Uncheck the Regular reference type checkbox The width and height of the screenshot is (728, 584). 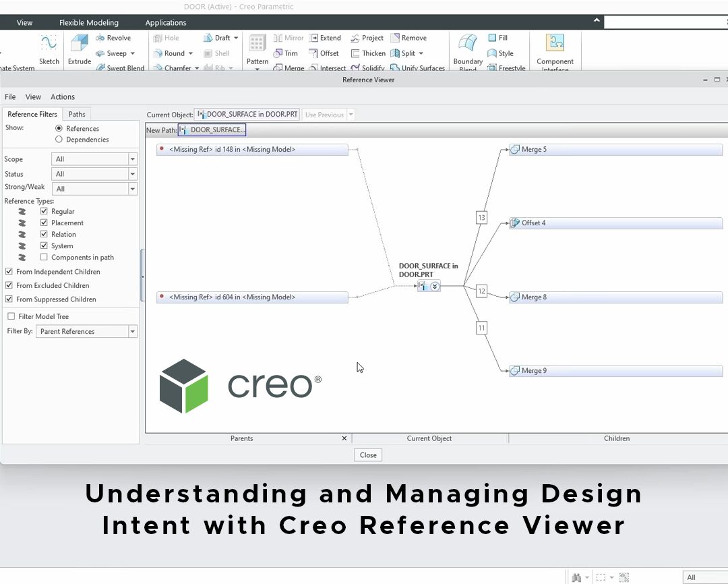pos(44,211)
